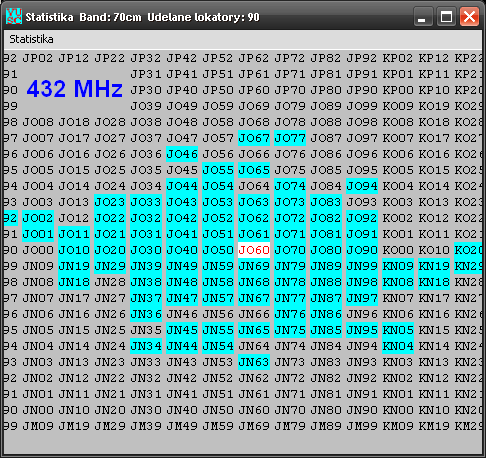Click locator JO23
Image resolution: width=486 pixels, height=458 pixels.
click(110, 202)
